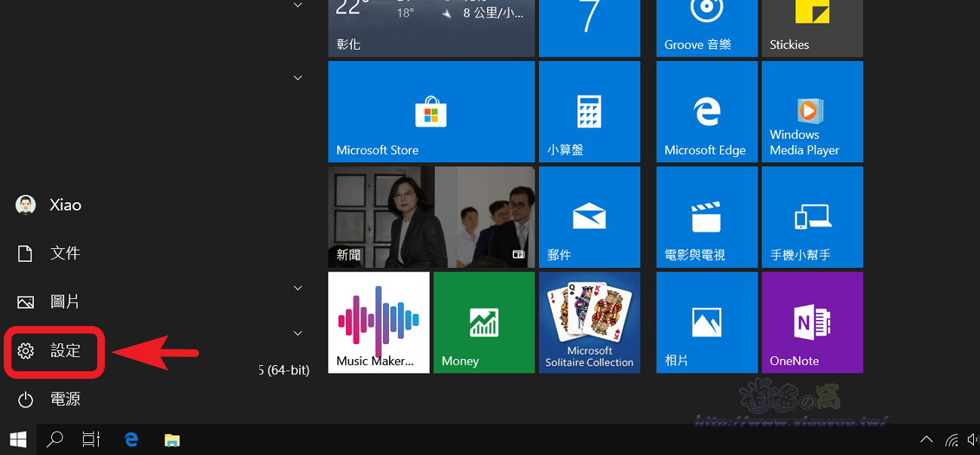Viewport: 980px width, 455px height.
Task: Click the Windows Start button
Action: (18, 439)
